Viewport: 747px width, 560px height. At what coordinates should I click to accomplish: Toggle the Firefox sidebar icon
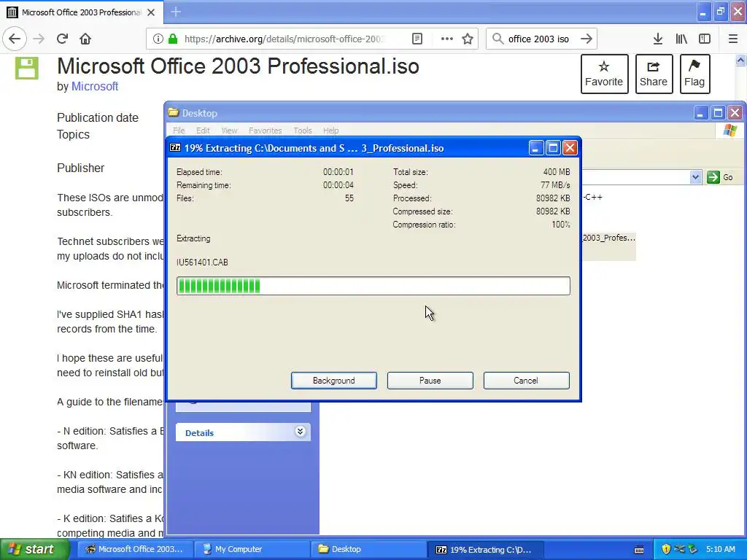pyautogui.click(x=705, y=39)
